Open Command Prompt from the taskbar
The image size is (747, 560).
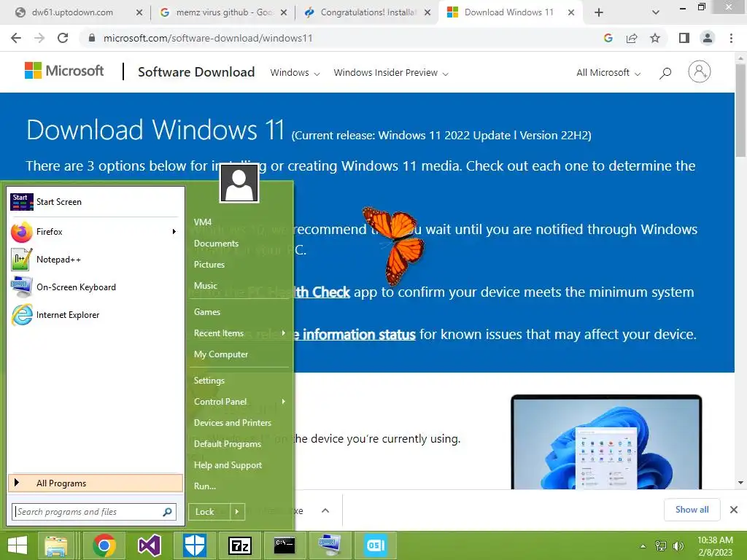(285, 545)
